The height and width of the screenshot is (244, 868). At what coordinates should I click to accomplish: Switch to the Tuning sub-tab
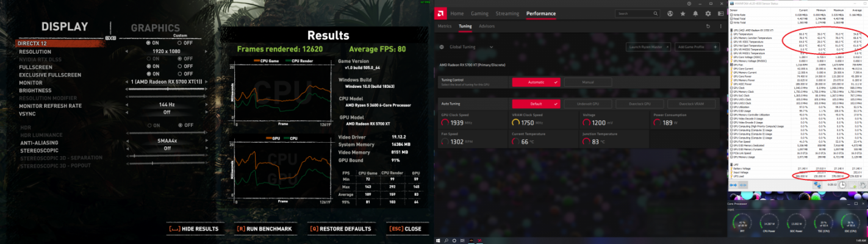coord(465,26)
